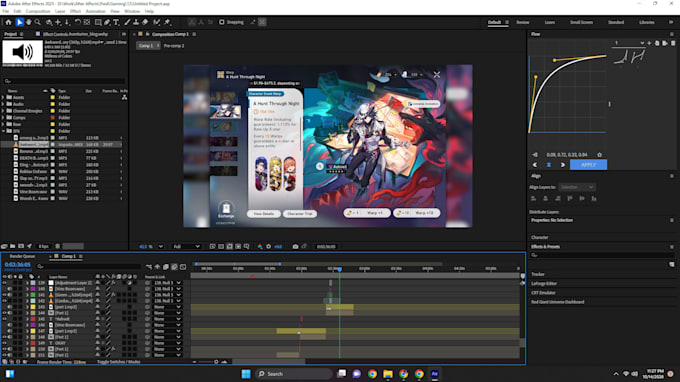Screen dimensions: 680x382
Task: Open the Flow preset number dropdown
Action: (629, 43)
